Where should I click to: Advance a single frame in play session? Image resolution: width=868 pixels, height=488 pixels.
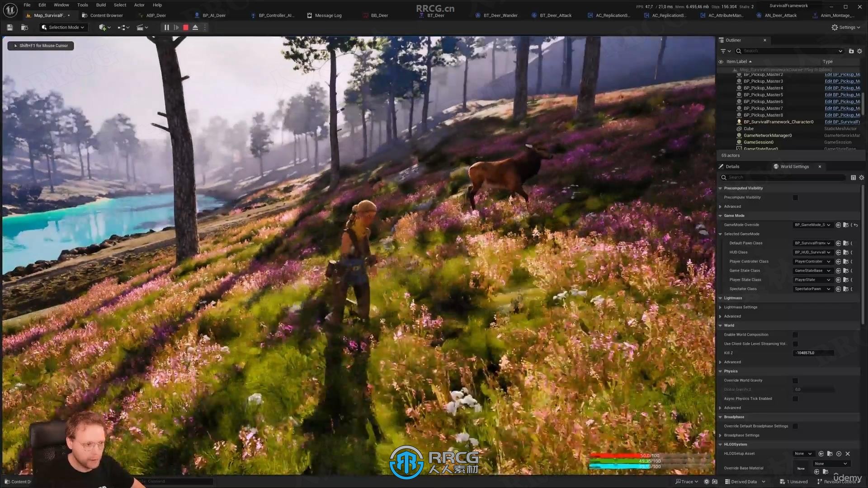pos(176,28)
